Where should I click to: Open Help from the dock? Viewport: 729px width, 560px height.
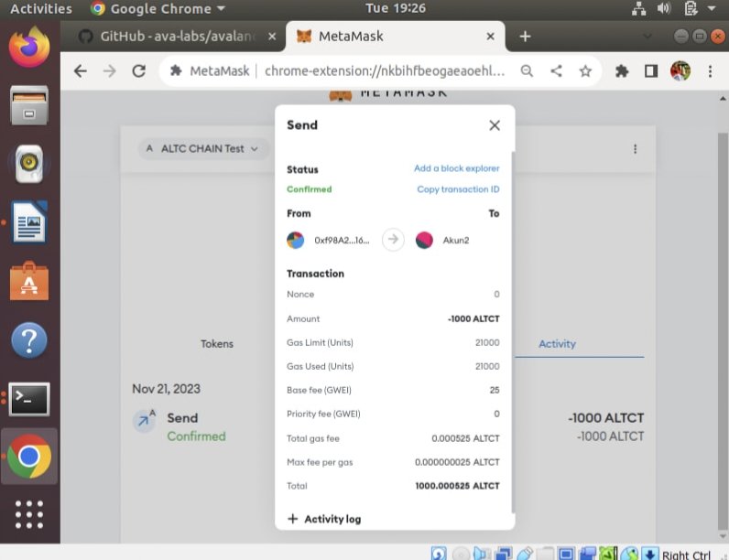coord(29,339)
